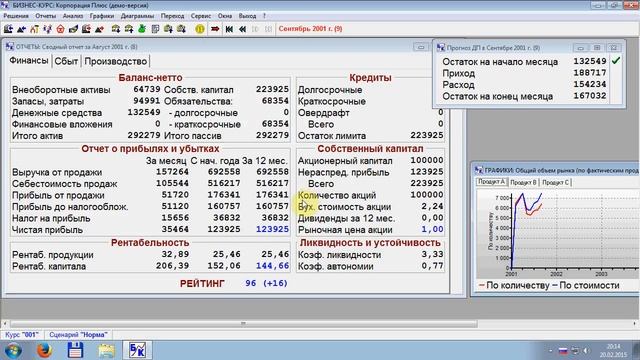The image size is (640, 360).
Task: Click the floppy disk taskbar icon
Action: tap(76, 350)
